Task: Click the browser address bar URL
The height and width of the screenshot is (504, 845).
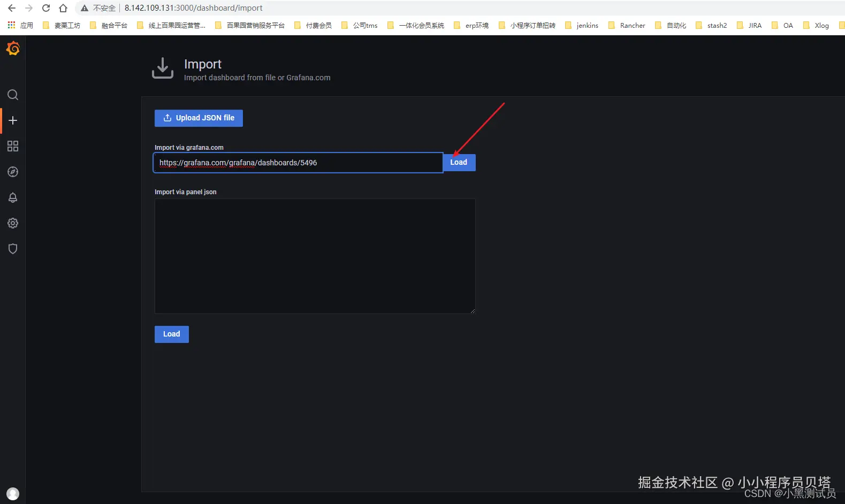Action: (193, 8)
